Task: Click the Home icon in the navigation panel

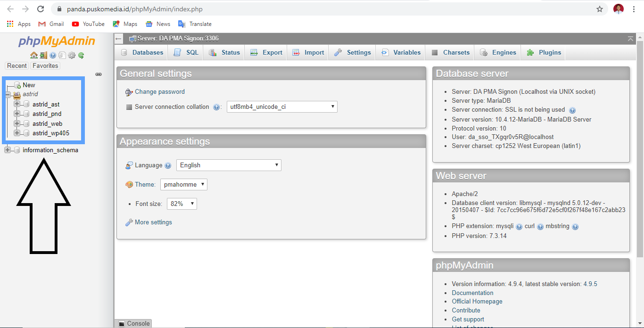Action: pyautogui.click(x=33, y=55)
